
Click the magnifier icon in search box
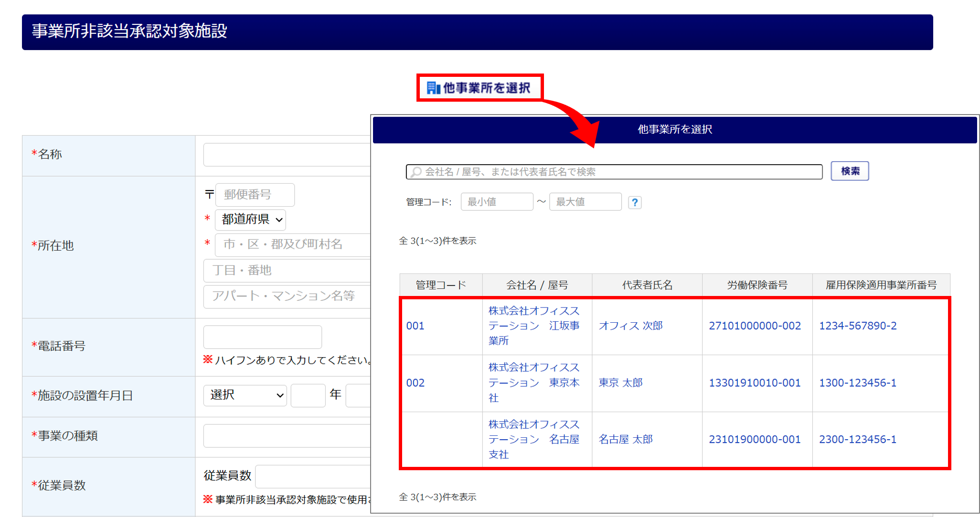pyautogui.click(x=416, y=172)
